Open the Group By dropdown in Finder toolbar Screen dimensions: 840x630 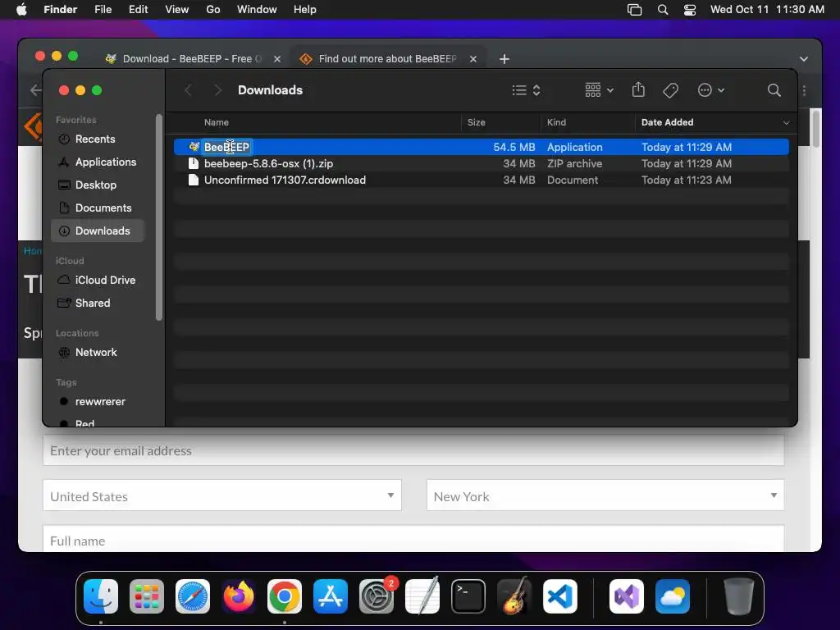coord(599,90)
